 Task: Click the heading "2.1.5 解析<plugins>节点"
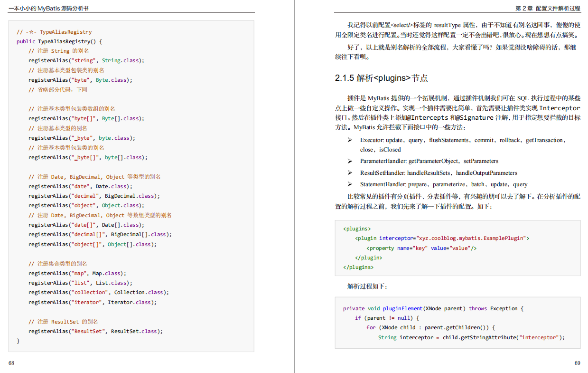382,78
